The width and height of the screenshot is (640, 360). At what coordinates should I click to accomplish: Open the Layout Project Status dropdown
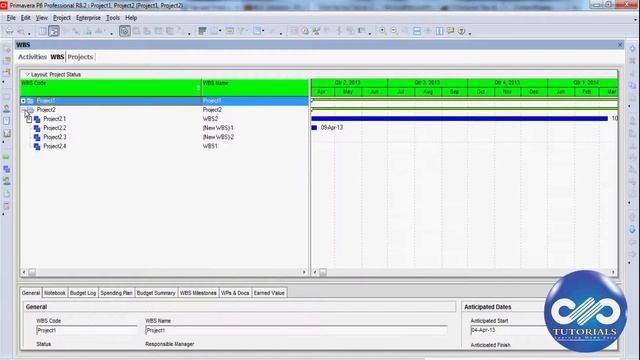click(53, 75)
